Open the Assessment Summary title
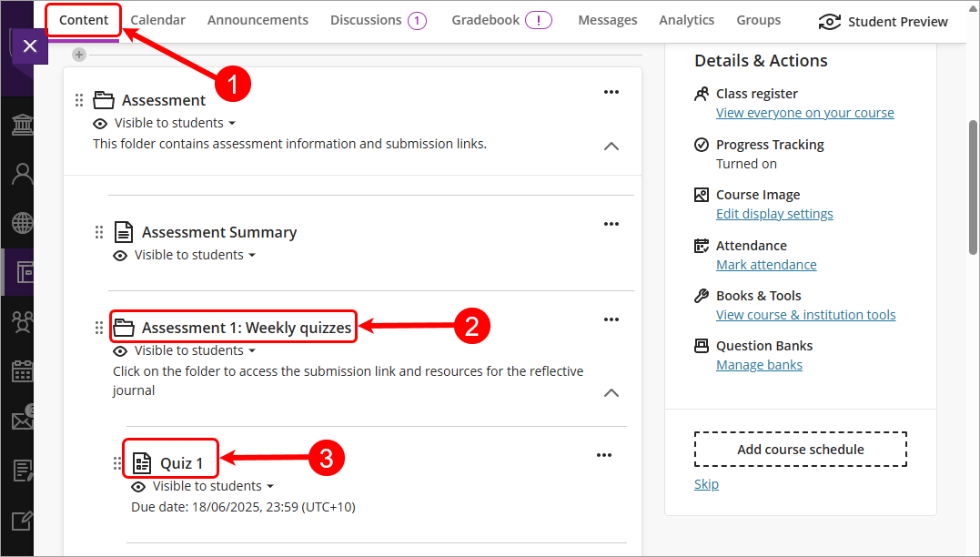 (218, 232)
